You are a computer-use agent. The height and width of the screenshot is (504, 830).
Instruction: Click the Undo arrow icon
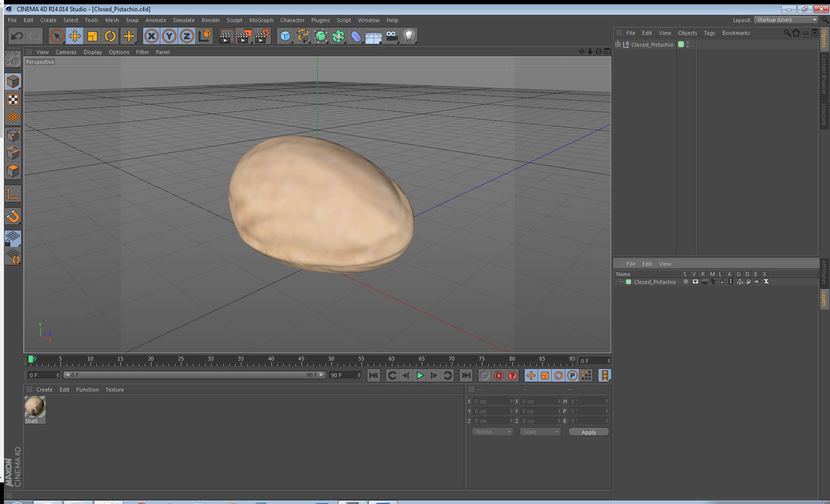tap(17, 36)
